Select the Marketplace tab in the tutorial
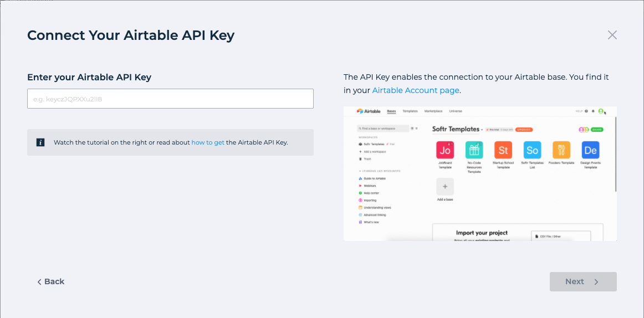Screen dimensions: 644x318 pos(433,111)
